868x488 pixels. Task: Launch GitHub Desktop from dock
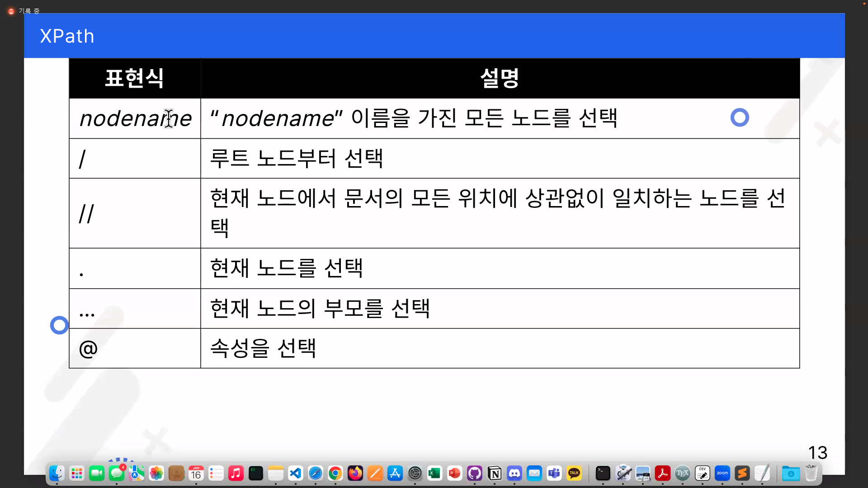tap(475, 473)
